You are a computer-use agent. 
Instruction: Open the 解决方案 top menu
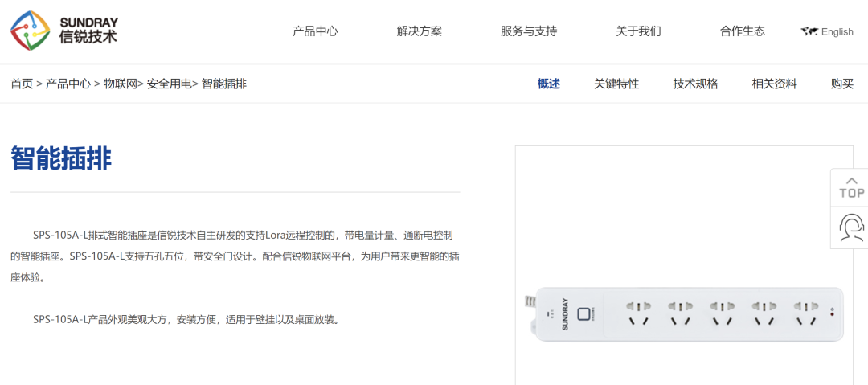coord(419,31)
